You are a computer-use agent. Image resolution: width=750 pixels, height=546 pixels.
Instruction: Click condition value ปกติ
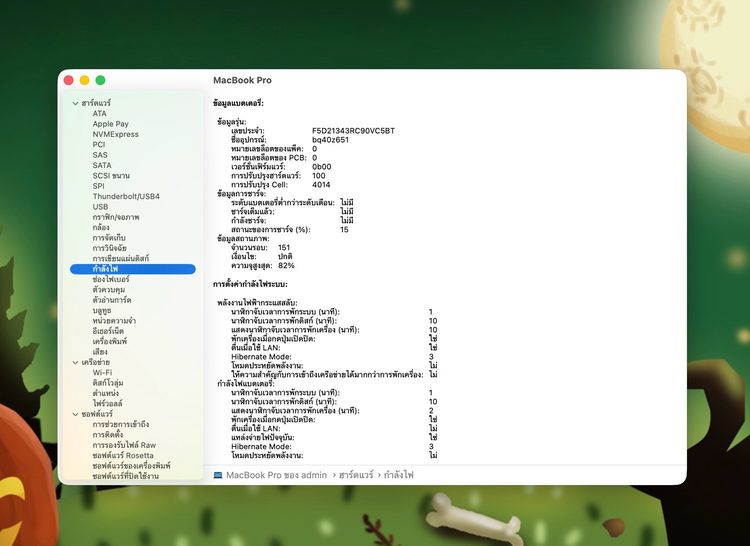click(285, 257)
